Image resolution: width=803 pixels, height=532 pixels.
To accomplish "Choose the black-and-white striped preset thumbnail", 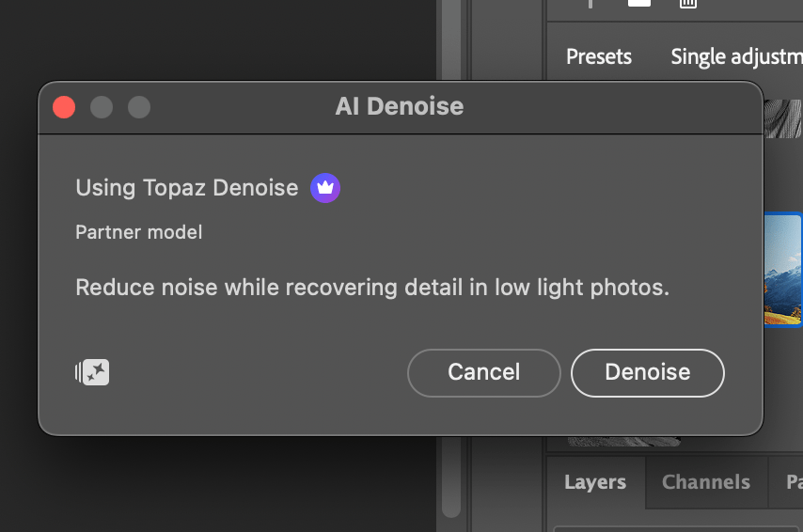I will 782,118.
